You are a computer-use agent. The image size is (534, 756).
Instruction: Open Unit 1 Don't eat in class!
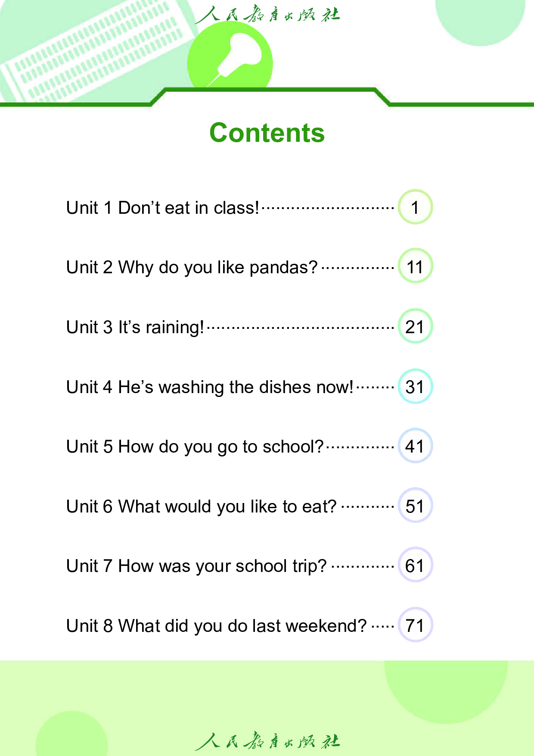click(x=163, y=208)
